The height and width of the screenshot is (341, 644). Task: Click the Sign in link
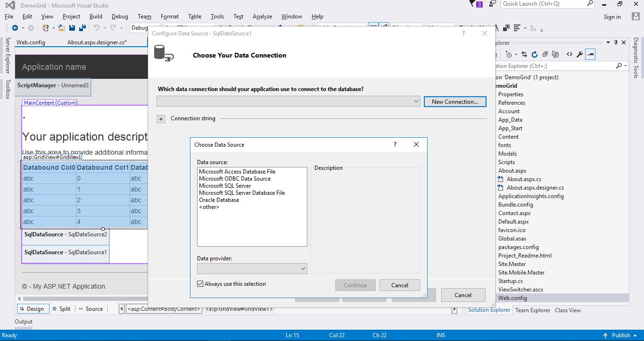tap(612, 17)
